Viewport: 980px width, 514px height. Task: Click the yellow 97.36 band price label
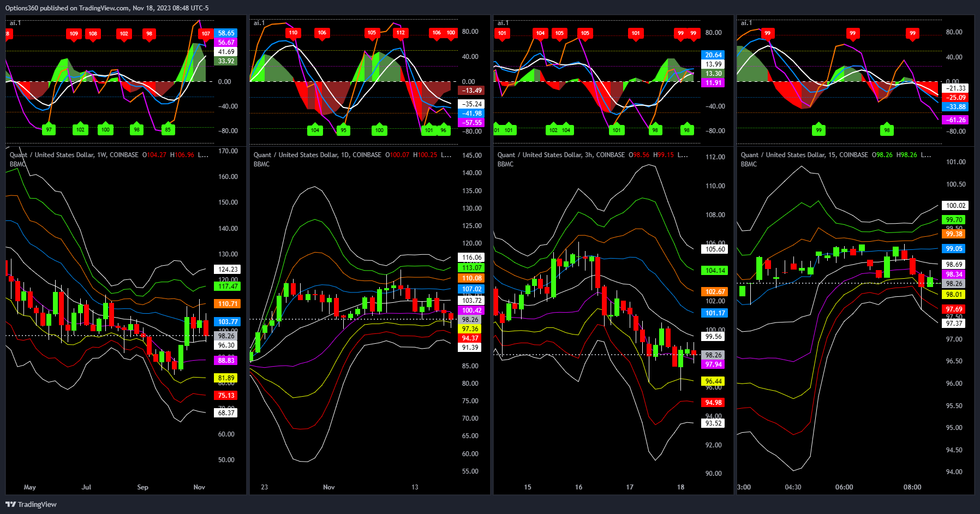tap(470, 329)
